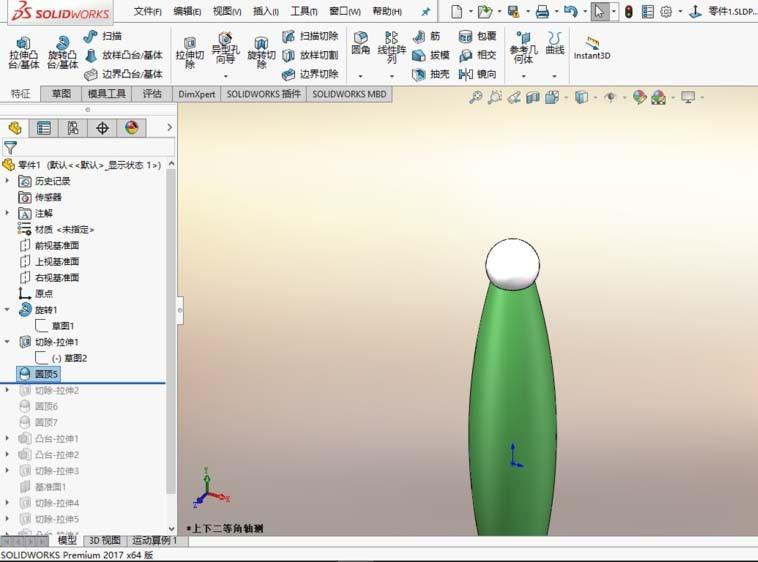This screenshot has height=562, width=758.
Task: Expand the 历史记录 tree node
Action: [x=7, y=180]
